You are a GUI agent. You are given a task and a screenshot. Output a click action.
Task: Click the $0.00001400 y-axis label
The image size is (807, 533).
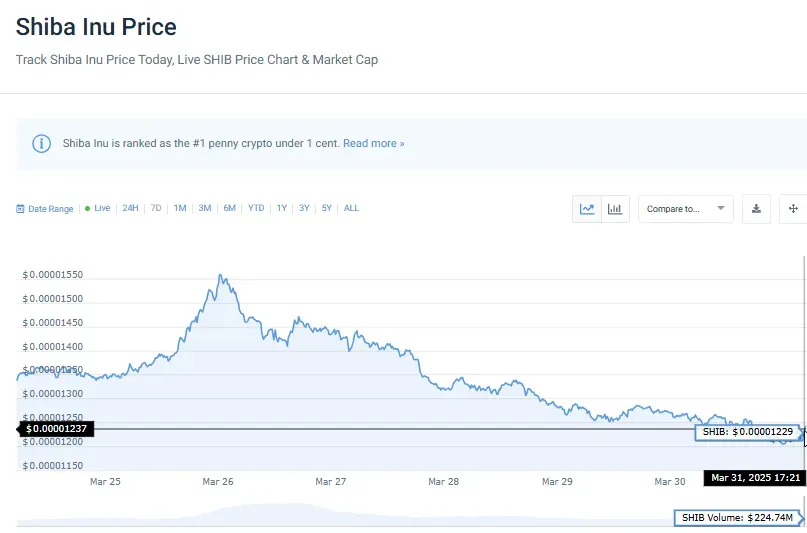[52, 347]
